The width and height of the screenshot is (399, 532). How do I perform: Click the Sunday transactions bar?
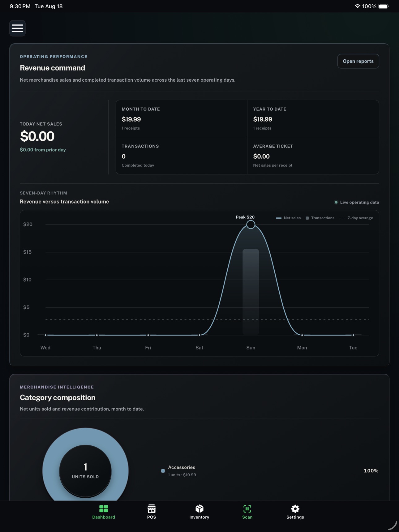pos(251,292)
